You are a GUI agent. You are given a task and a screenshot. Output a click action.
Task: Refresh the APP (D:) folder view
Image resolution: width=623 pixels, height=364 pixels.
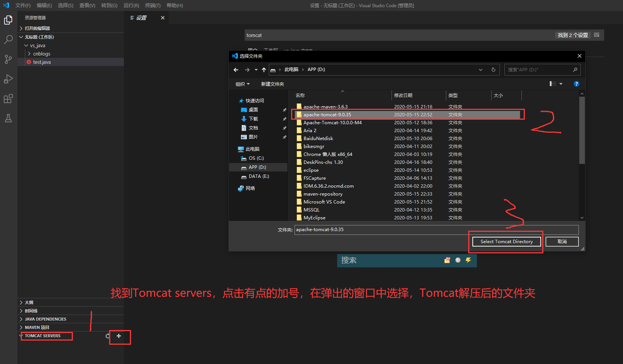(x=493, y=69)
